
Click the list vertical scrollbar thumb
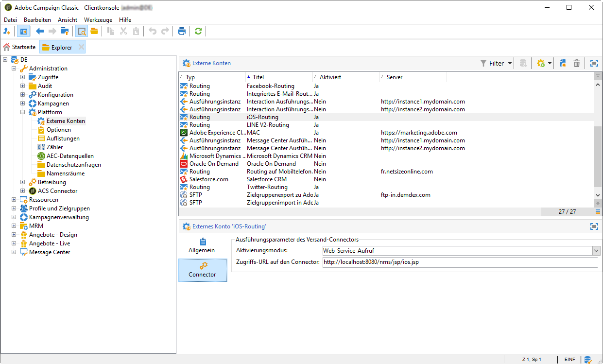tap(598, 156)
